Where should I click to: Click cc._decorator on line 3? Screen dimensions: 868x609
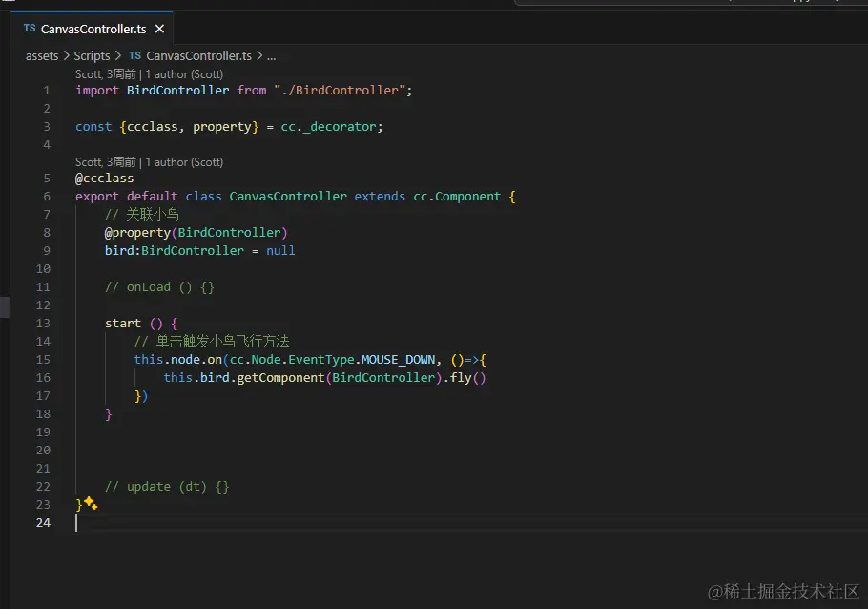[x=328, y=127]
